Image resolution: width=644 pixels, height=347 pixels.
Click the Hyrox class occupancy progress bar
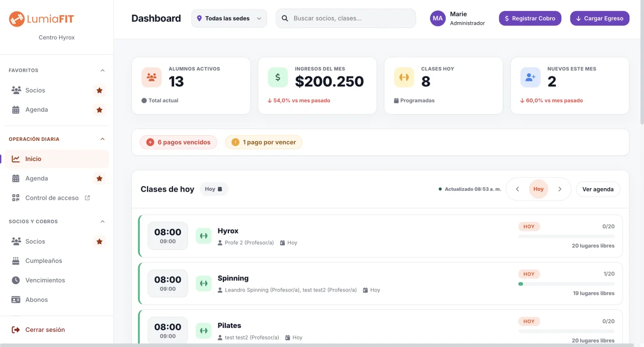tap(566, 236)
